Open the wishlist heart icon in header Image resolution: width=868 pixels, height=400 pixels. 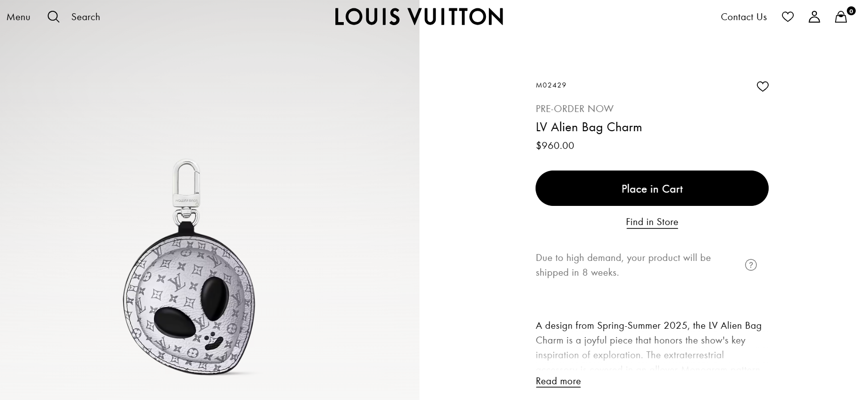(x=788, y=17)
